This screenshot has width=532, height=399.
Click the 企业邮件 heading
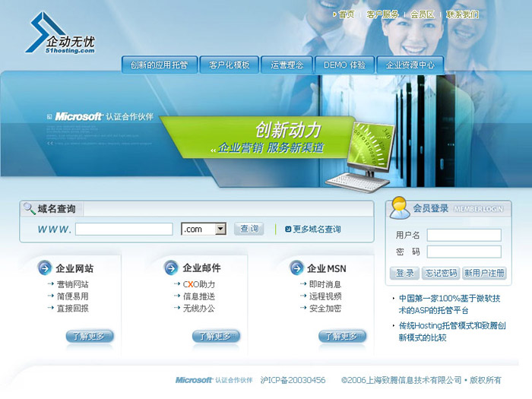pyautogui.click(x=201, y=268)
